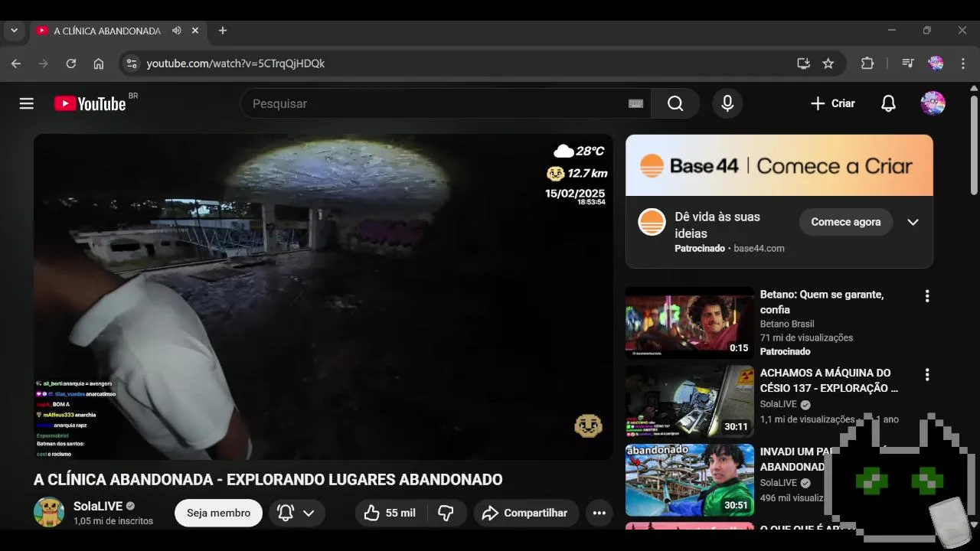This screenshot has height=551, width=980.
Task: Click the 1,05 mi de inscritos text
Action: [113, 521]
